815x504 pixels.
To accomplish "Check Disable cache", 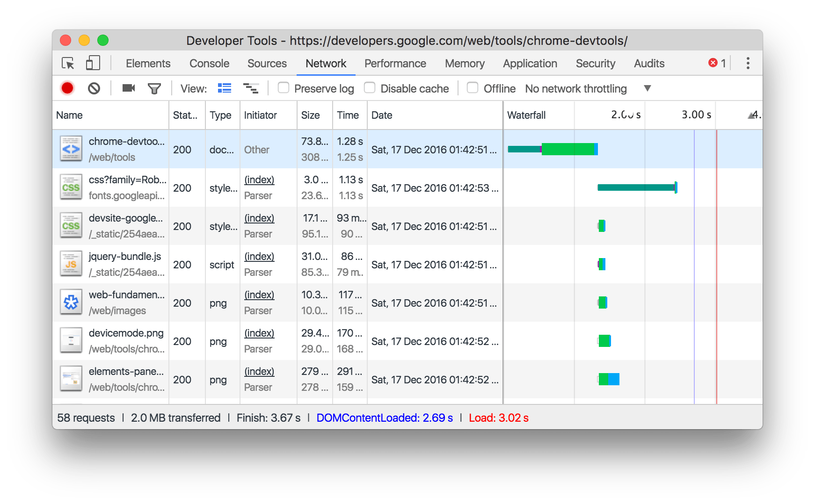I will [x=370, y=88].
